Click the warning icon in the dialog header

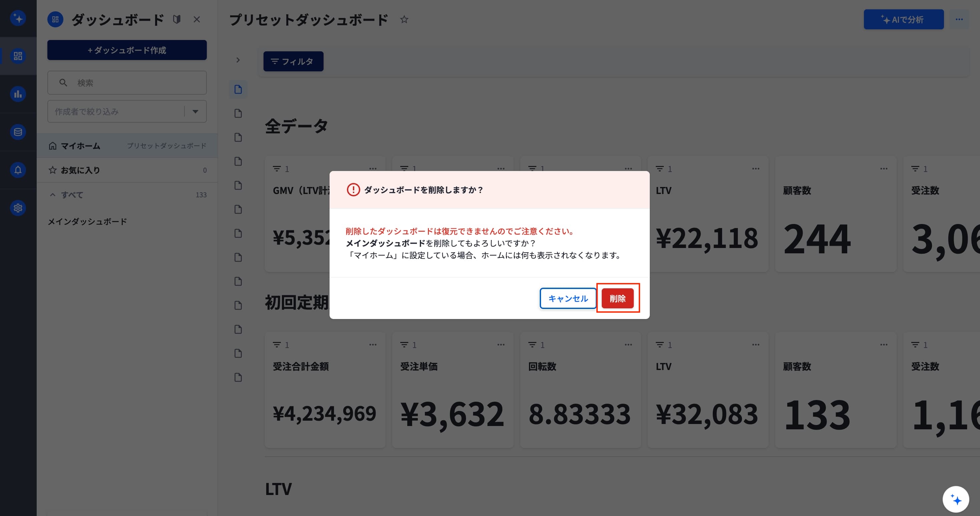(x=353, y=190)
